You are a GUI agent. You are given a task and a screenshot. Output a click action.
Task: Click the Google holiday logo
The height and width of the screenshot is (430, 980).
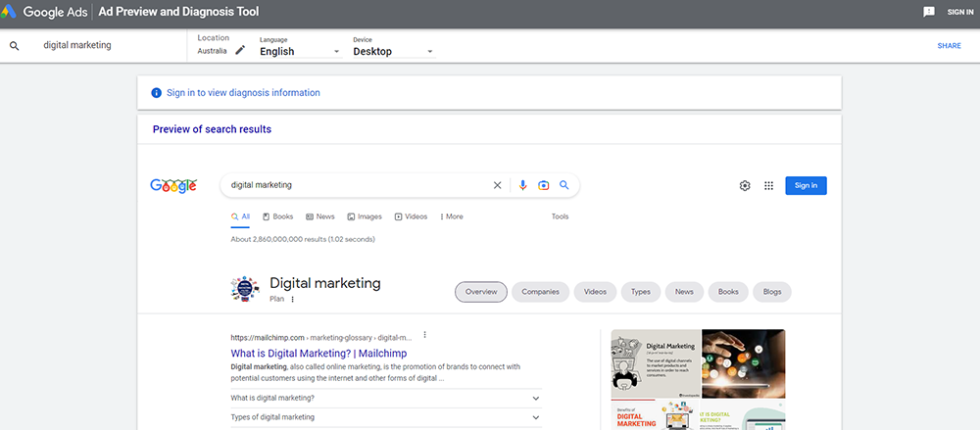tap(173, 186)
